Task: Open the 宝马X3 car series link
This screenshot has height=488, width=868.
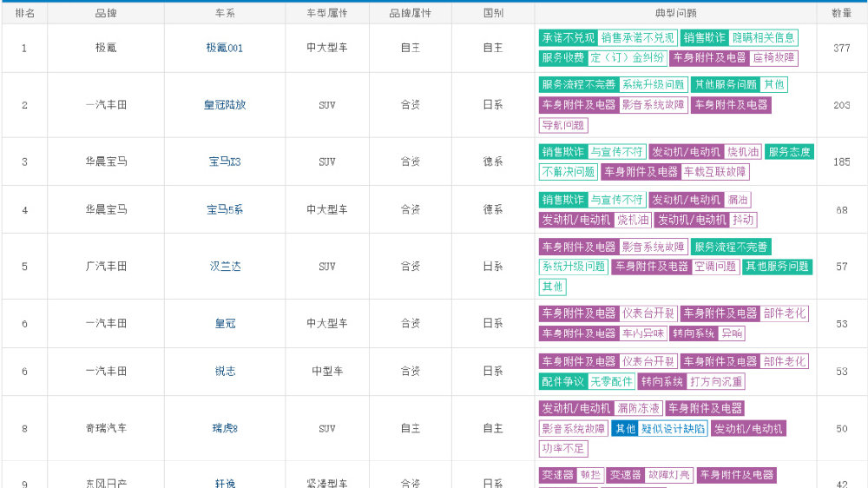Action: point(225,162)
